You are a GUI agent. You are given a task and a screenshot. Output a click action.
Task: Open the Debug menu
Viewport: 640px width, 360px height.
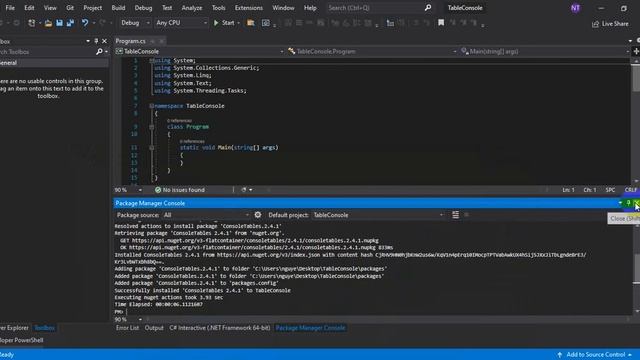click(143, 8)
